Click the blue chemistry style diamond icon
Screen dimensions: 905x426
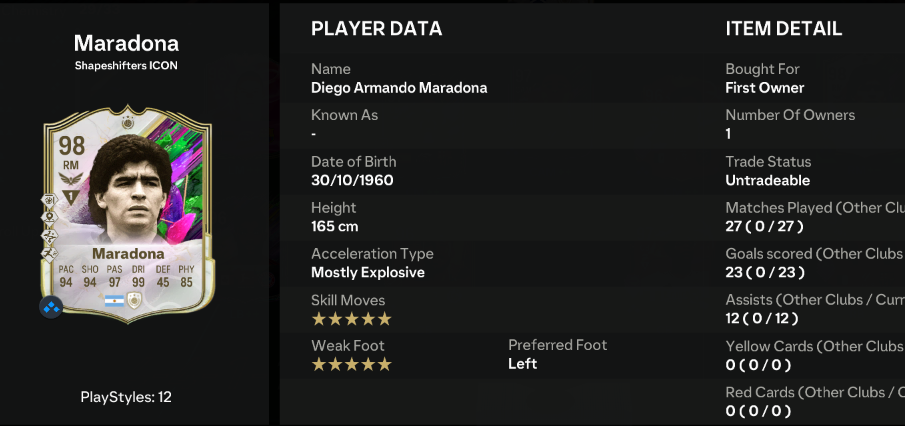pyautogui.click(x=51, y=306)
